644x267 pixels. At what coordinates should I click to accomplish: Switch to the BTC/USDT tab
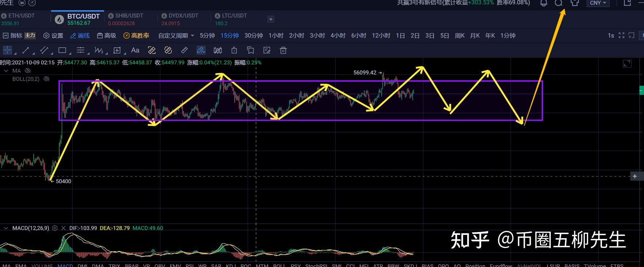[x=78, y=19]
